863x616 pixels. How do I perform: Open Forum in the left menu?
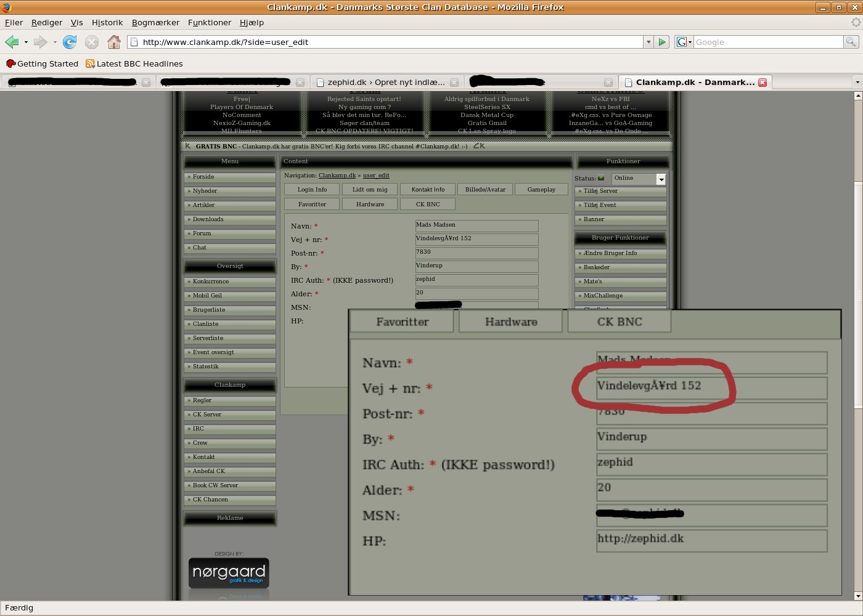click(x=230, y=234)
